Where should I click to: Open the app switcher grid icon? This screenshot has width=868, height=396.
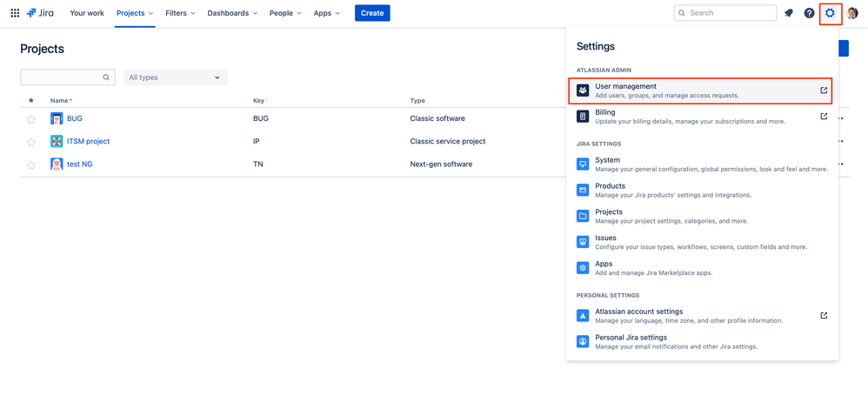[x=15, y=13]
